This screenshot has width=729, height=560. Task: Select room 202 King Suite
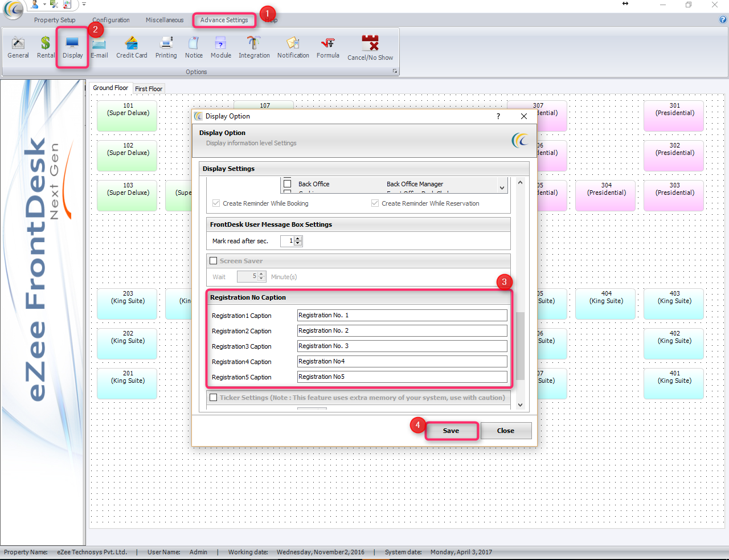[x=127, y=344]
